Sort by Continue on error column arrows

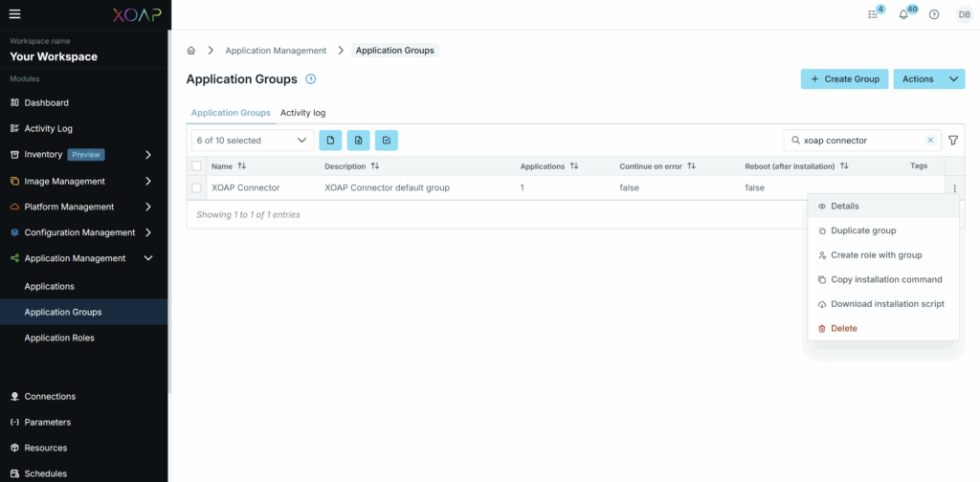[x=691, y=166]
